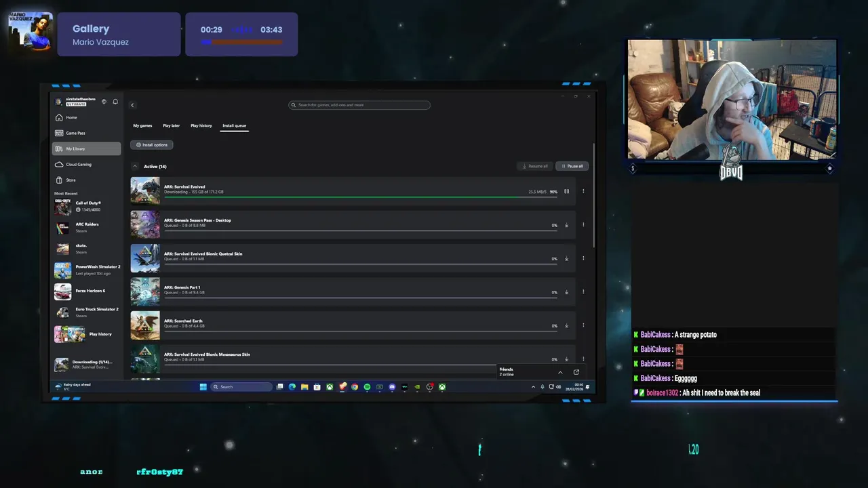Open Call of Duty from Most Recent
Image resolution: width=868 pixels, height=488 pixels.
[87, 206]
